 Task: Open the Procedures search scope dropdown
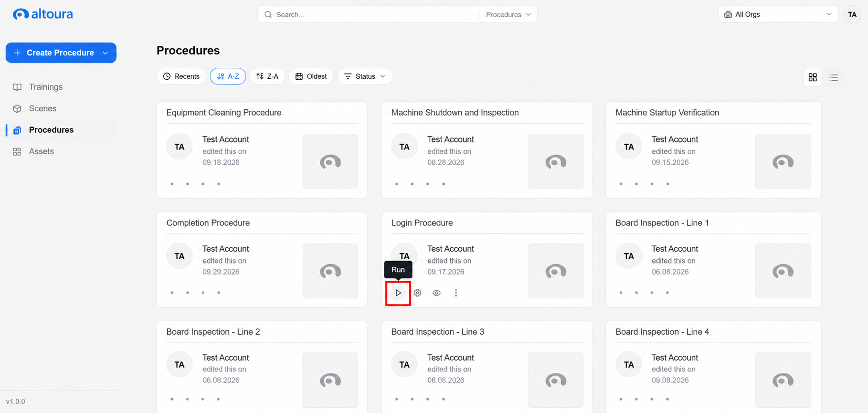point(508,15)
